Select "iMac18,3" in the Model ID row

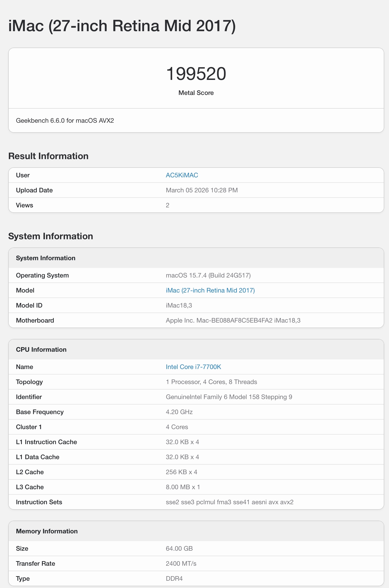pyautogui.click(x=179, y=305)
